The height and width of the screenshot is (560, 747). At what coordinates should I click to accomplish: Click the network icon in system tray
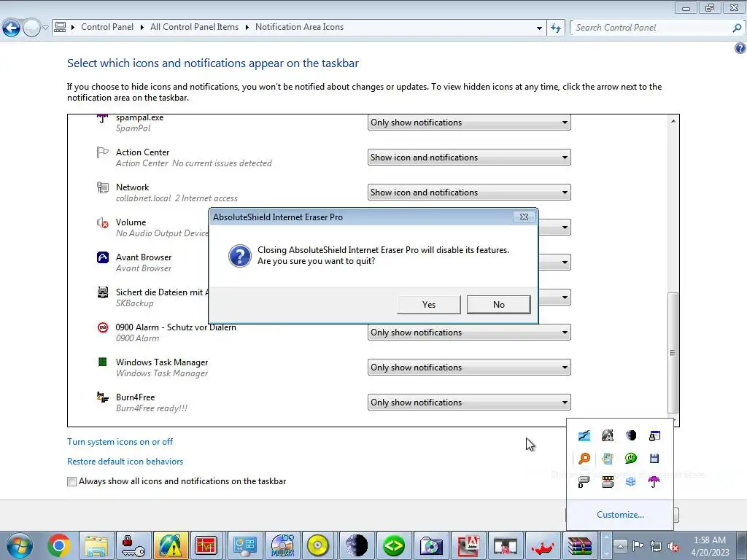[x=656, y=546]
